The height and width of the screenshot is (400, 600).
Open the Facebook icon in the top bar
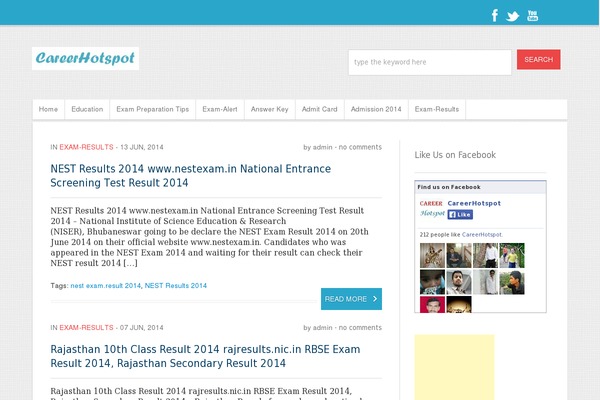494,15
